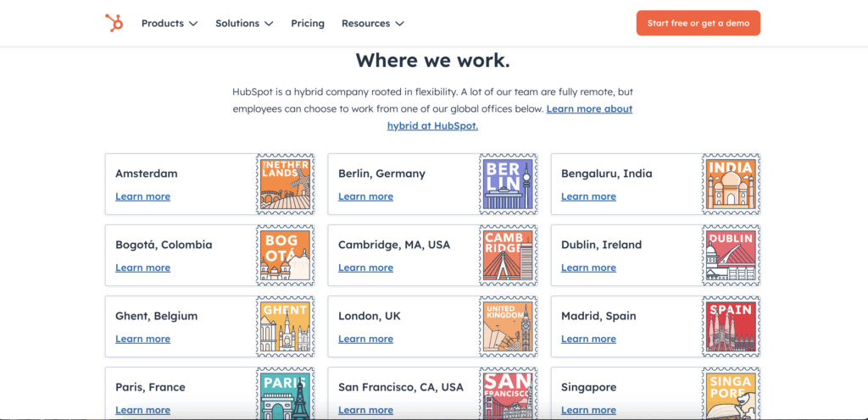
Task: Click Learn more under Bengaluru, India
Action: (588, 196)
